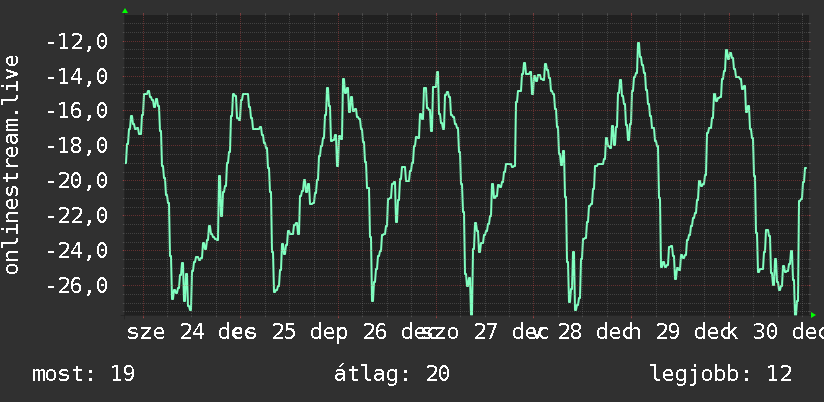Select the -14,0 axis label
The height and width of the screenshot is (402, 824).
click(x=77, y=77)
